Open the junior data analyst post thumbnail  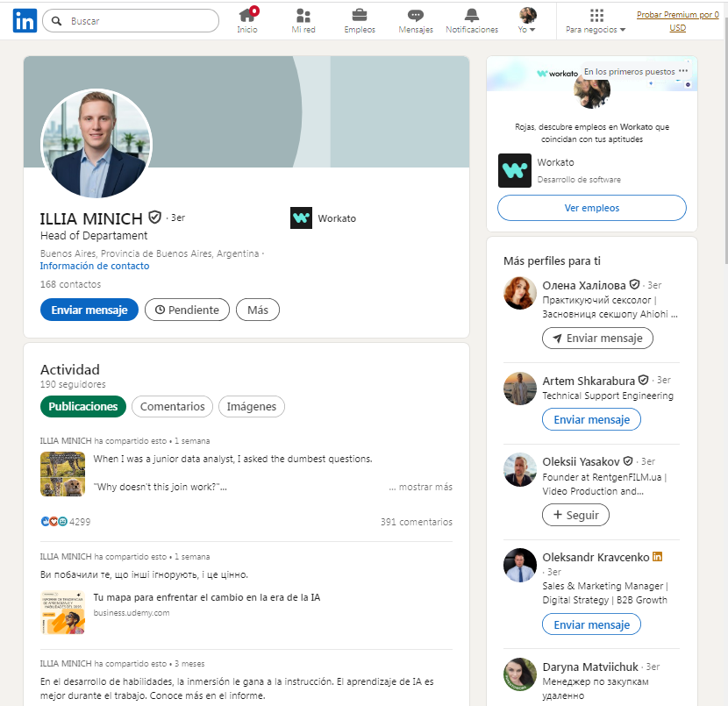point(62,474)
